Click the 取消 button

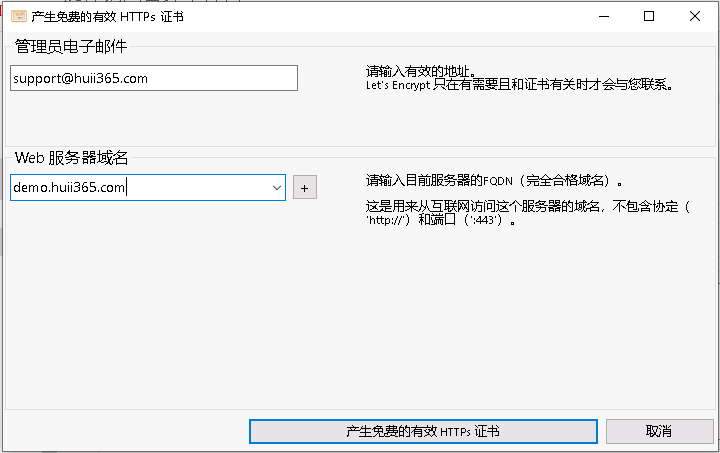(658, 431)
